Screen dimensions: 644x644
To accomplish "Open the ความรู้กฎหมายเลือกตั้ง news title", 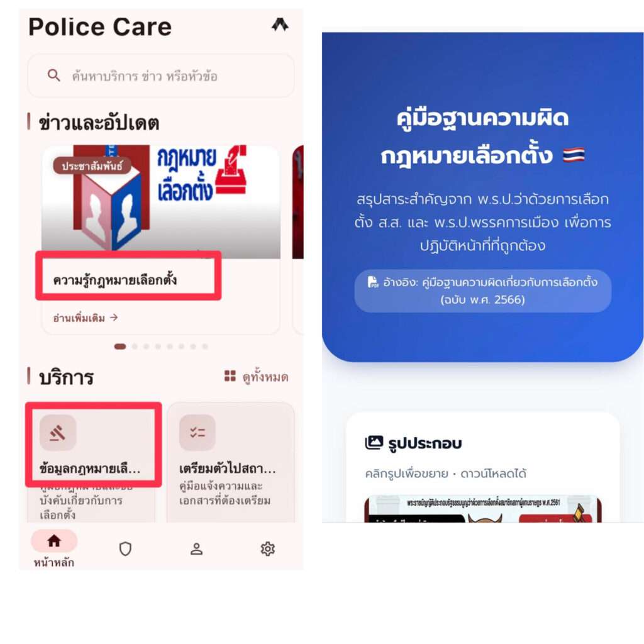I will (x=115, y=280).
